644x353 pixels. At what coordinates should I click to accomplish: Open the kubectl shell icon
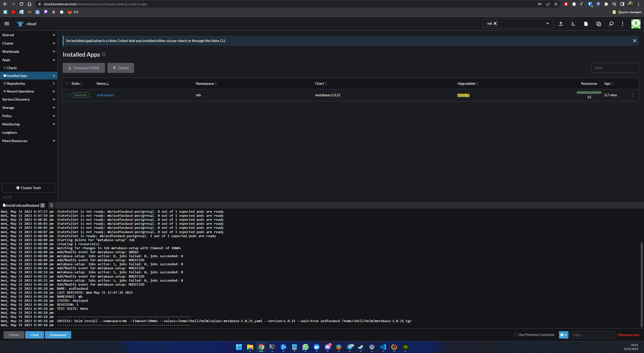pyautogui.click(x=573, y=24)
